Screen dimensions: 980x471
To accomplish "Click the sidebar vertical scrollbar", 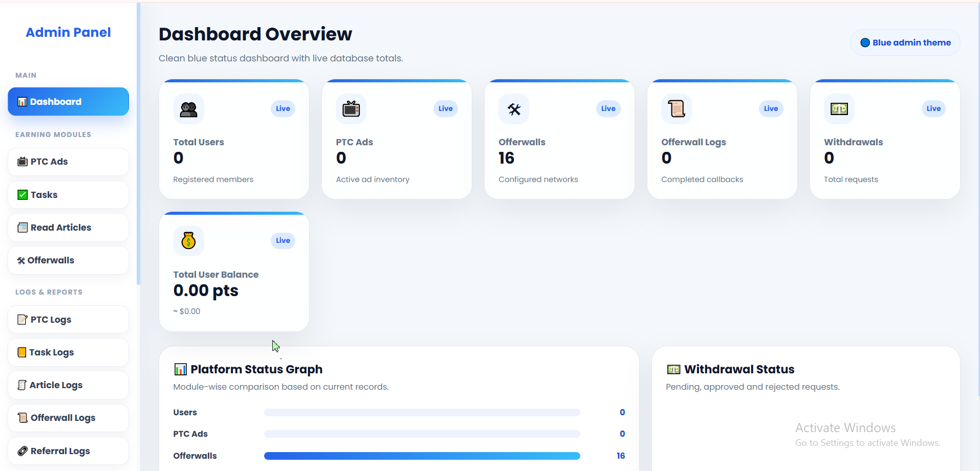I will (138, 143).
